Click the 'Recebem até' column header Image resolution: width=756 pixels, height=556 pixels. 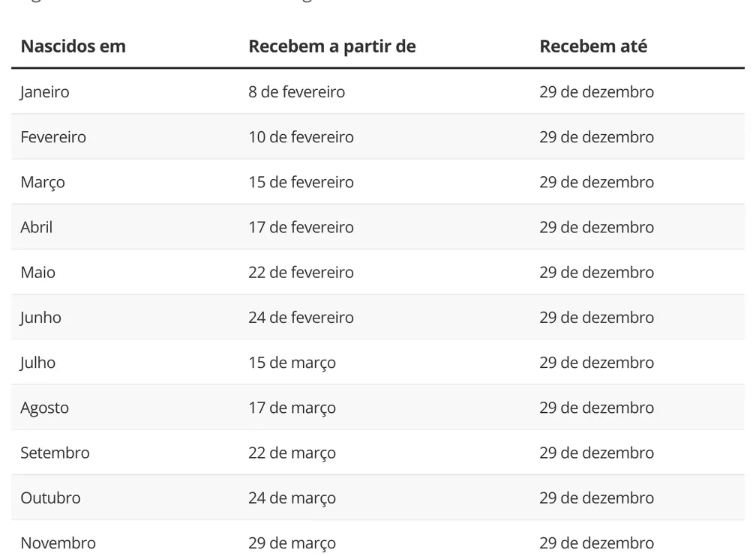592,46
